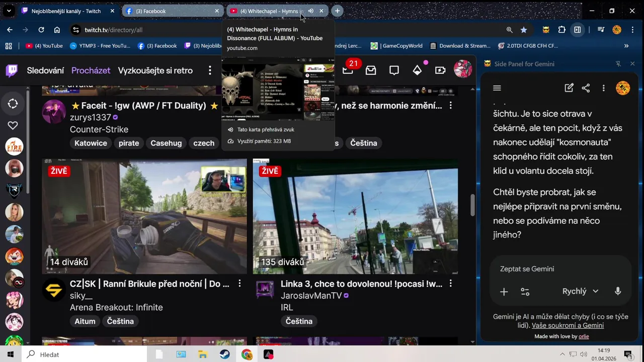Open Twitch user avatar menu

tap(463, 70)
